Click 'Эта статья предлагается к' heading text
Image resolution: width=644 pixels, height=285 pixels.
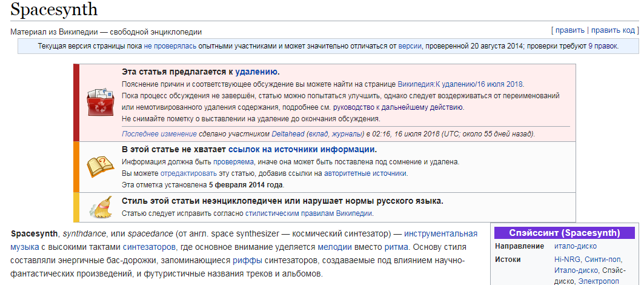pos(178,72)
